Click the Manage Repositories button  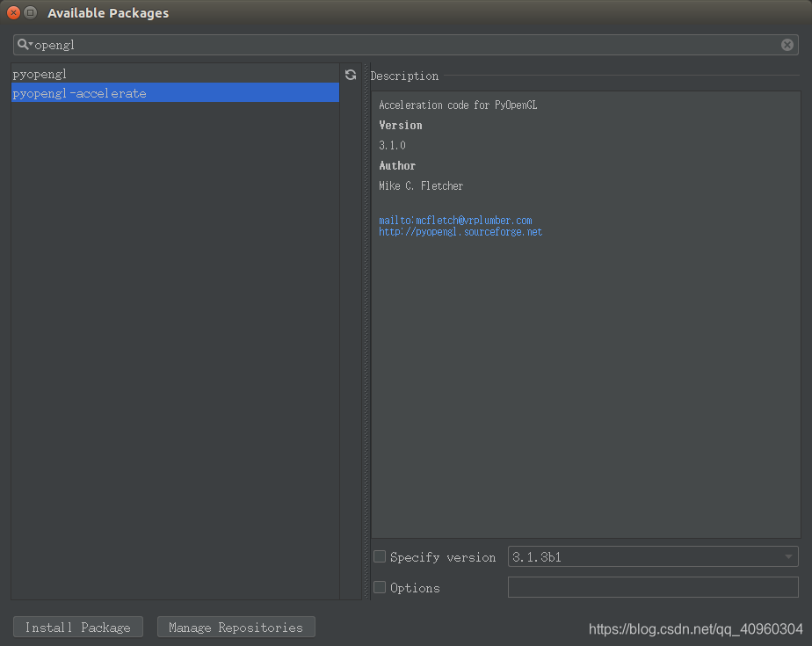pyautogui.click(x=236, y=627)
